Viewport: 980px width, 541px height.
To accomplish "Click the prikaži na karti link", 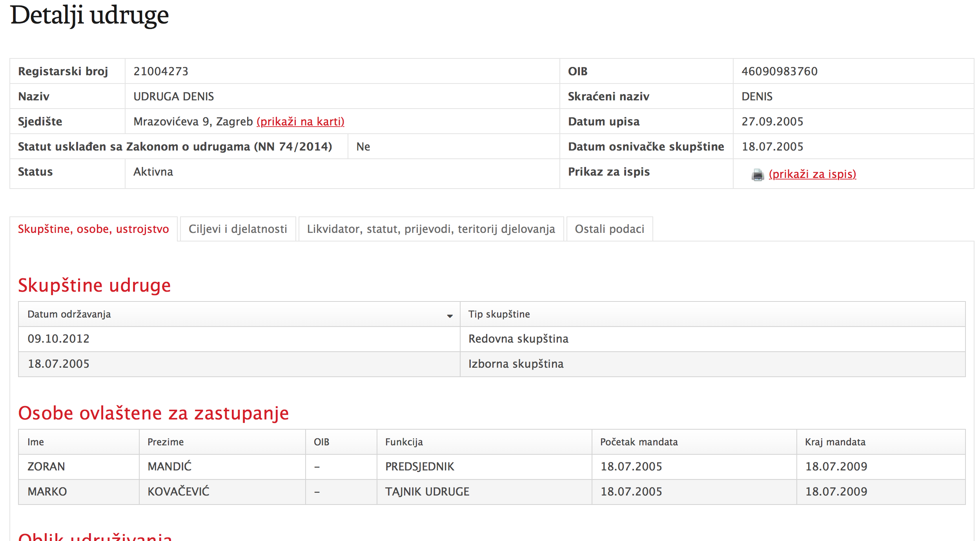I will pyautogui.click(x=300, y=122).
